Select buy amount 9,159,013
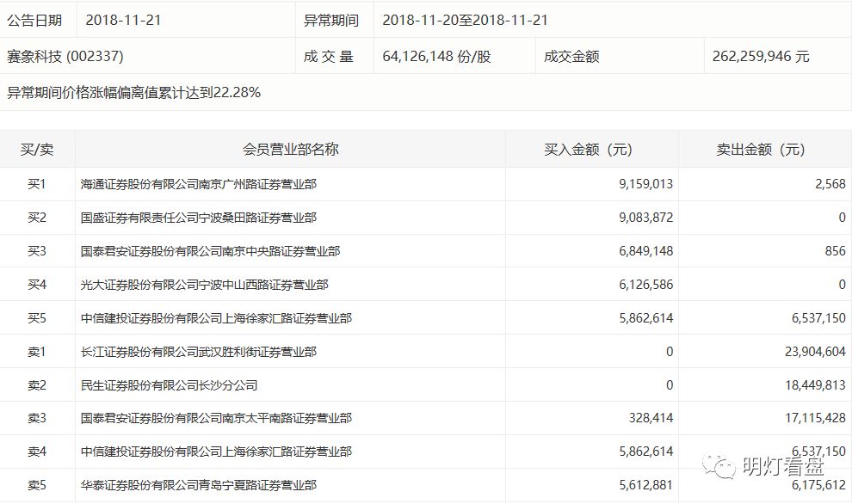The height and width of the screenshot is (504, 852). point(645,185)
